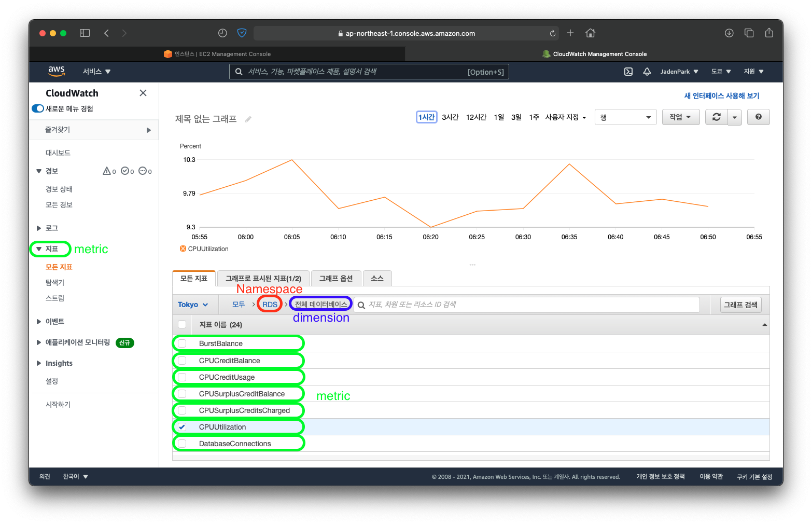This screenshot has height=524, width=812.
Task: Select the 3시간 time range
Action: (450, 117)
